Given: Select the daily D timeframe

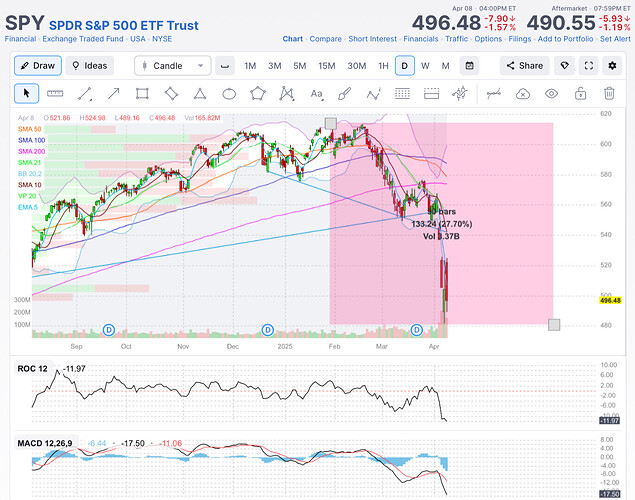Looking at the screenshot, I should (405, 66).
